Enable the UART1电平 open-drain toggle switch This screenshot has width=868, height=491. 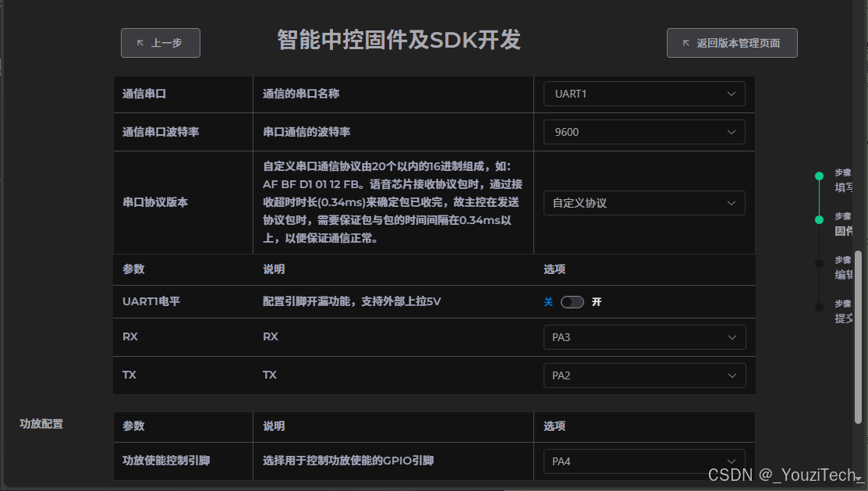click(572, 301)
